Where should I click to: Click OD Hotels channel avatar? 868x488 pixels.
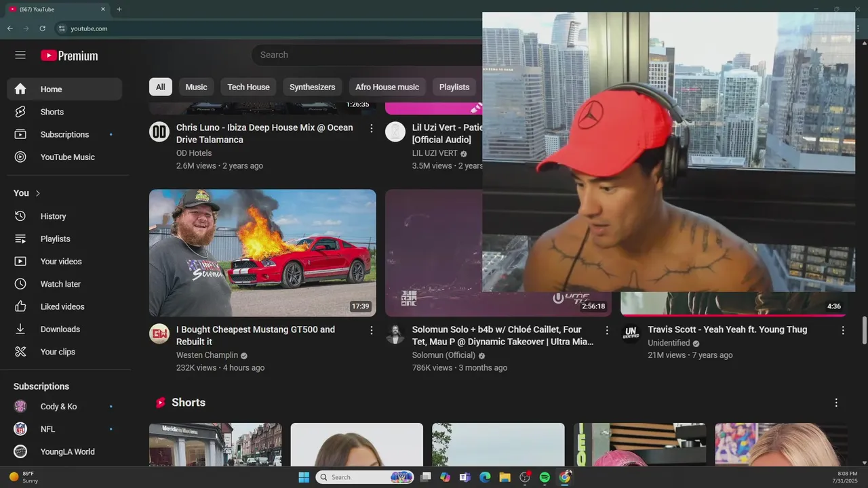[x=159, y=131]
